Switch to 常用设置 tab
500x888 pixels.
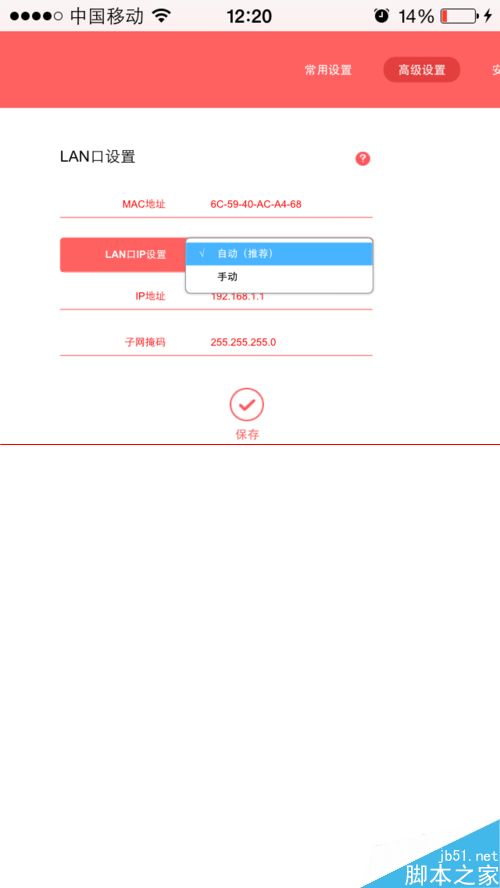[328, 70]
